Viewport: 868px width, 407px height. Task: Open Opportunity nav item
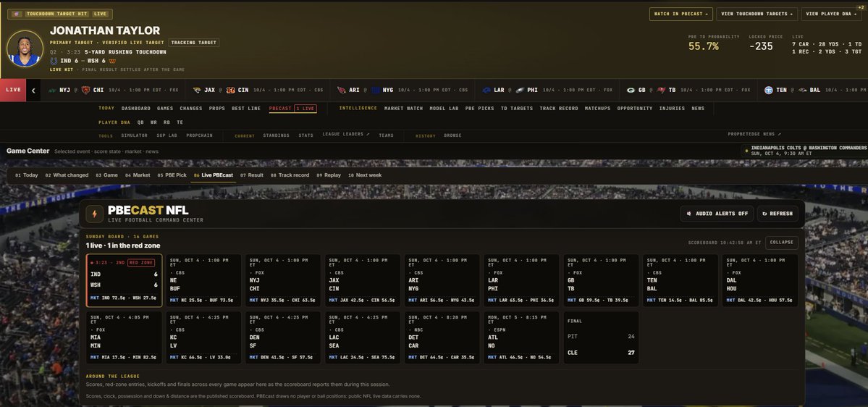pos(634,109)
